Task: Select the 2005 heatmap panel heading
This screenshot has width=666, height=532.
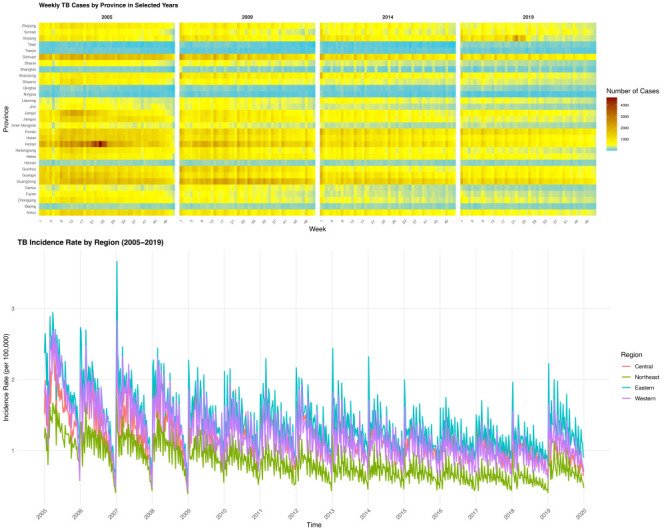Action: tap(107, 17)
